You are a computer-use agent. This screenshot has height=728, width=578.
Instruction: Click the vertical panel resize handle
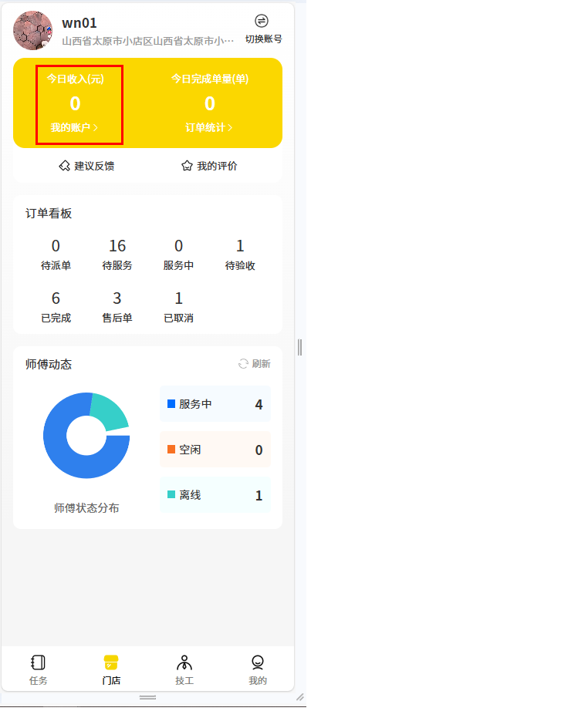pos(300,347)
